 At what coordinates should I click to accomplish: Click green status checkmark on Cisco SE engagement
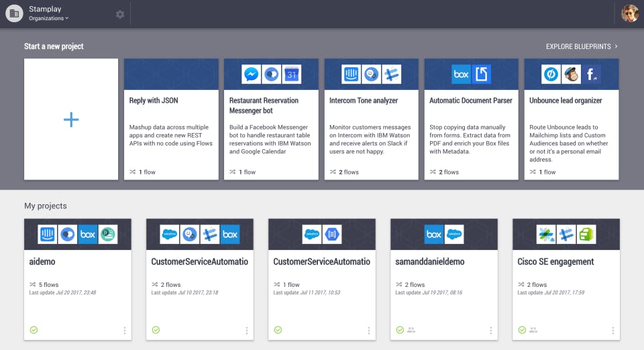coord(522,330)
